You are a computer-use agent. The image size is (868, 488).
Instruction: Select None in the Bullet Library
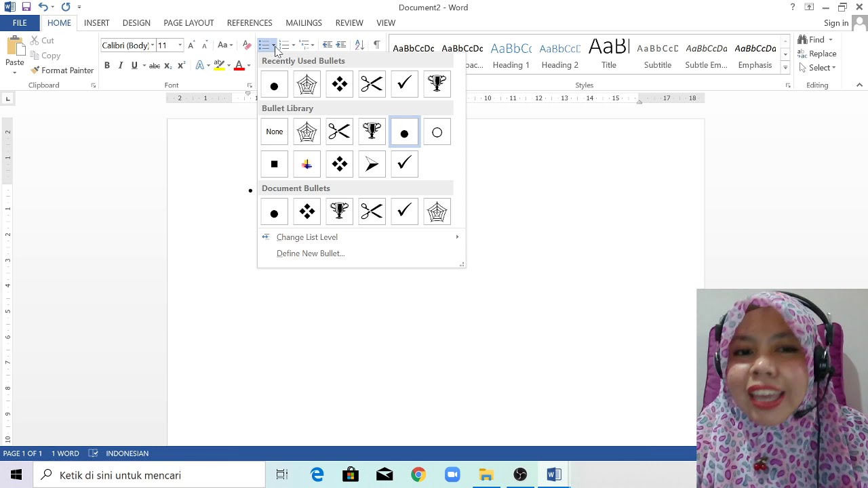point(275,131)
